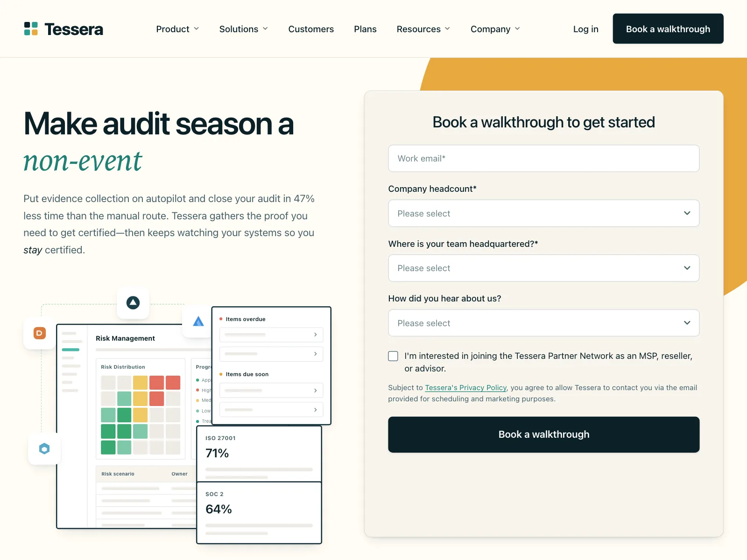Click the dark circular triangle integration icon
Image resolution: width=747 pixels, height=560 pixels.
133,303
